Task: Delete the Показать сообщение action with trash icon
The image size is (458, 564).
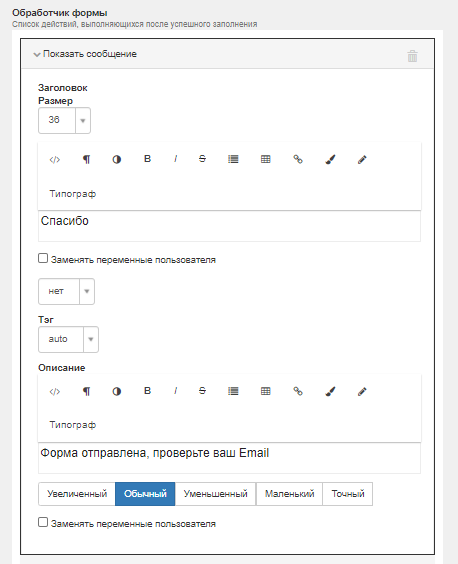Action: [x=412, y=56]
